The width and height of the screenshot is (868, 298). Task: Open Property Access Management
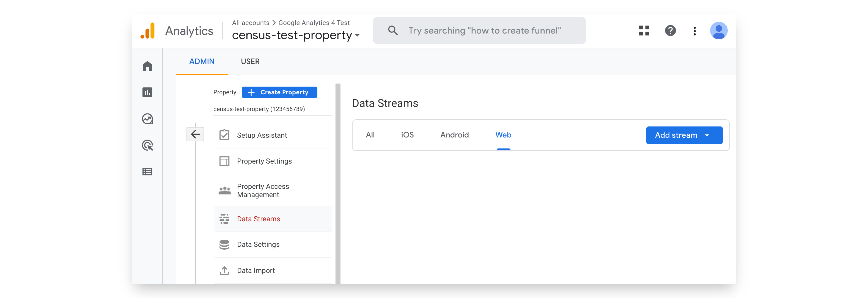point(263,191)
